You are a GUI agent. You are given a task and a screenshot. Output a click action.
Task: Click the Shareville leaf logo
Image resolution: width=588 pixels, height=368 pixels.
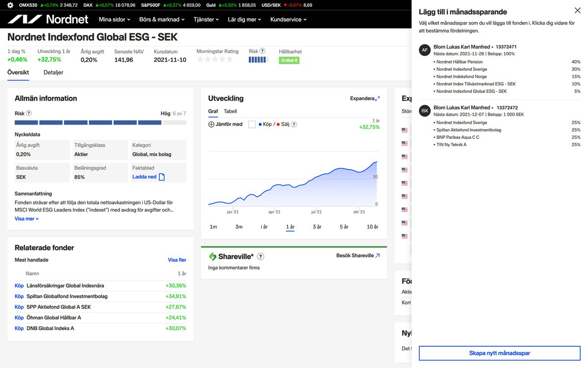(213, 256)
